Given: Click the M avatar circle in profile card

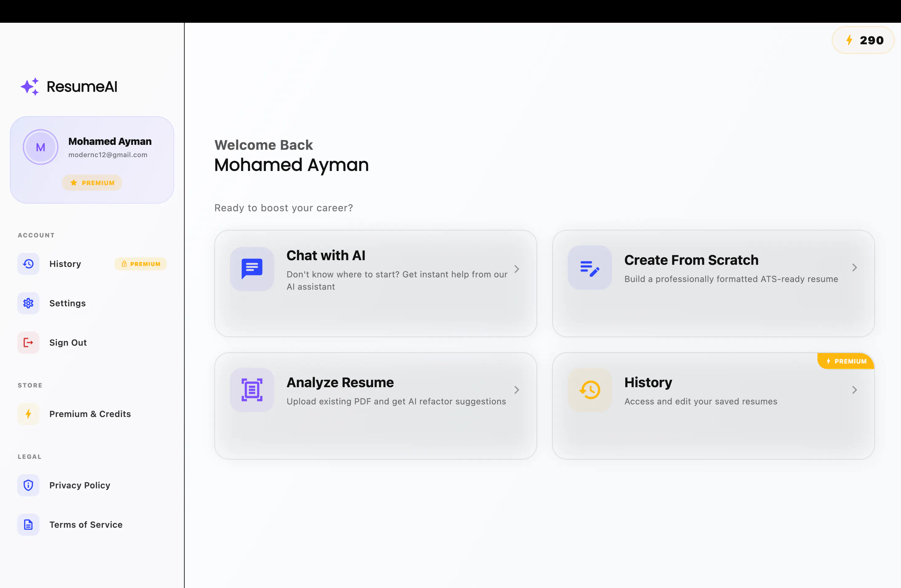Looking at the screenshot, I should point(41,147).
